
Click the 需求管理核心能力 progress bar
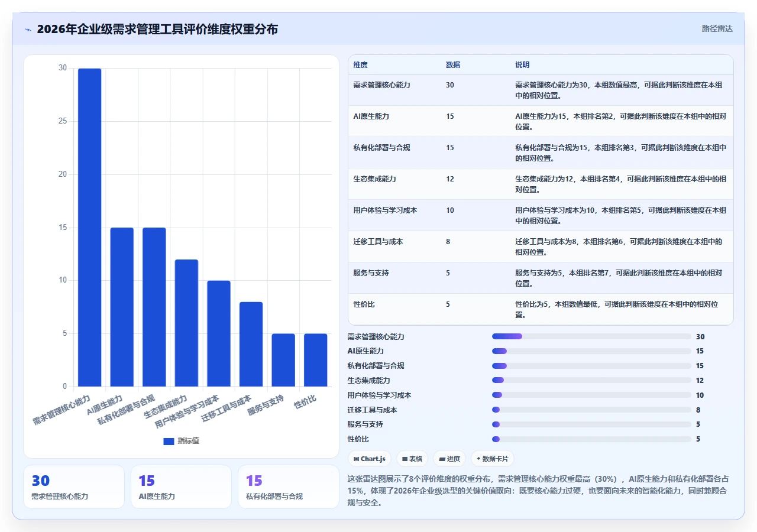pyautogui.click(x=591, y=336)
